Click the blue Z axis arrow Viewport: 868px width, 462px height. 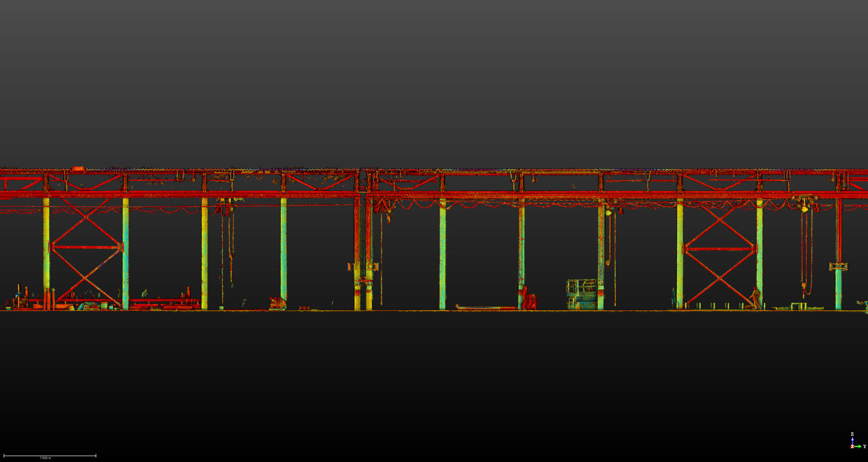pyautogui.click(x=852, y=441)
